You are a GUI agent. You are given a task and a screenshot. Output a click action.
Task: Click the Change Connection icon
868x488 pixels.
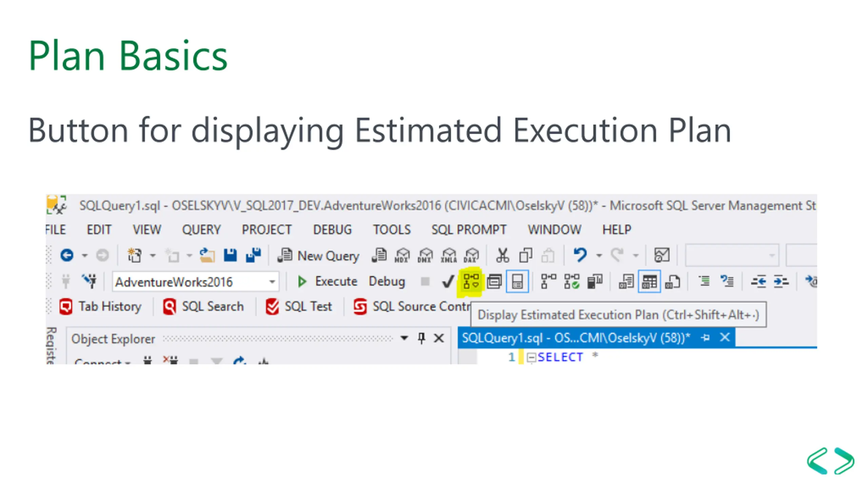(x=90, y=282)
